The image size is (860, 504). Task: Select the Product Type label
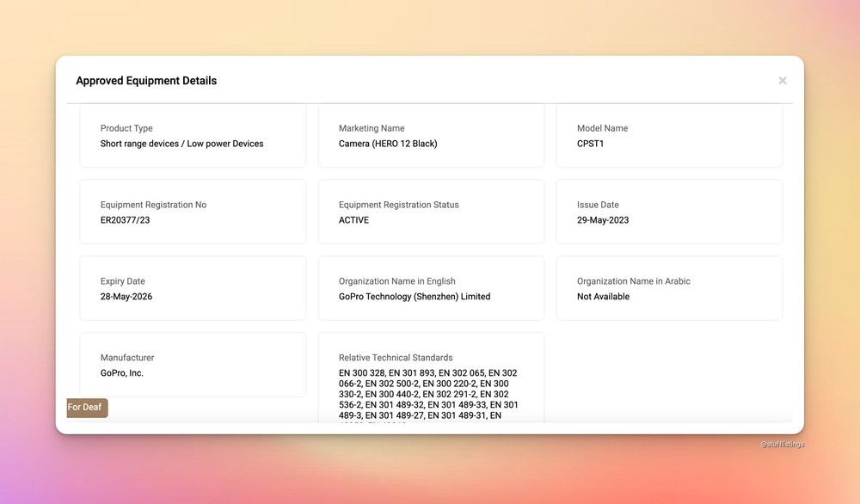point(126,128)
